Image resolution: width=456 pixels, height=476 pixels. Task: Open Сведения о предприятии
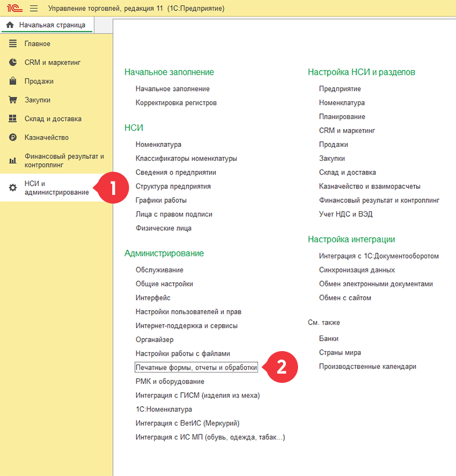176,172
